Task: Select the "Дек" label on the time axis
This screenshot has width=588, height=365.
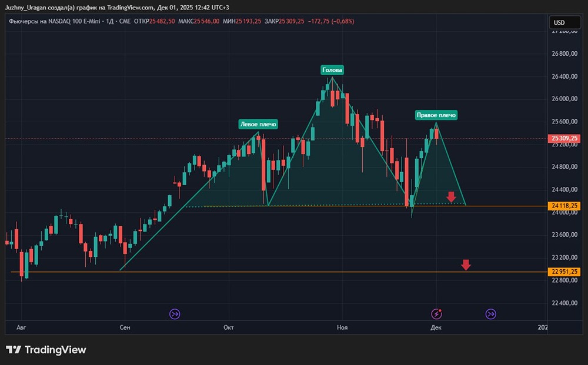Action: coord(436,327)
